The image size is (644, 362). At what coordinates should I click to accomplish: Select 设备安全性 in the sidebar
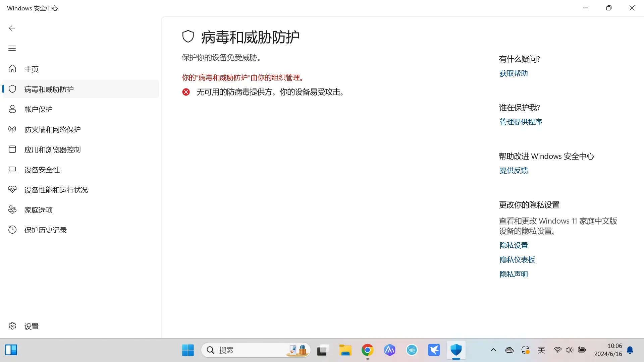[x=80, y=170]
